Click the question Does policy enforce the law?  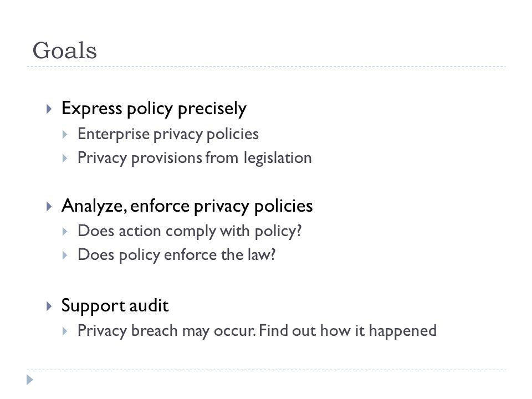176,255
